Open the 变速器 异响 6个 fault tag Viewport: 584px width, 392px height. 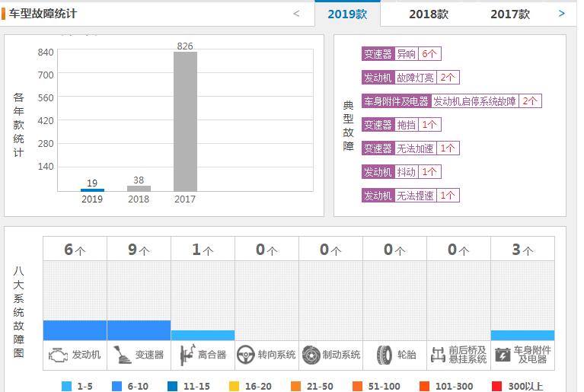coord(401,54)
